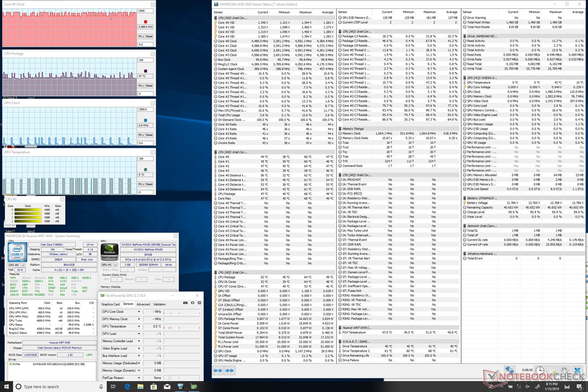Switch to the Graphics Card tab in GPU-Z
Image resolution: width=588 pixels, height=392 pixels.
pos(110,304)
